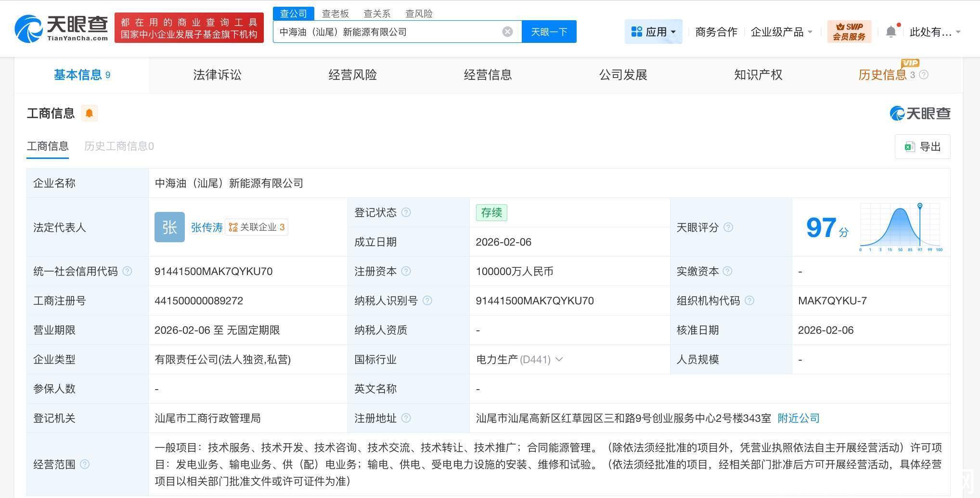Click the help icon beside 统一社会信用代码
The image size is (980, 498).
127,271
